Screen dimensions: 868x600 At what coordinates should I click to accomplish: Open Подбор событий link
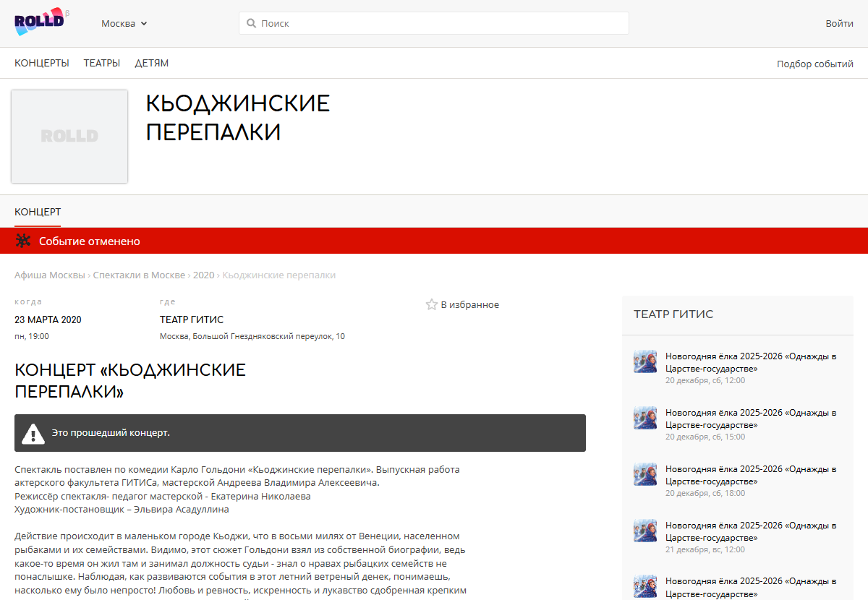[814, 64]
